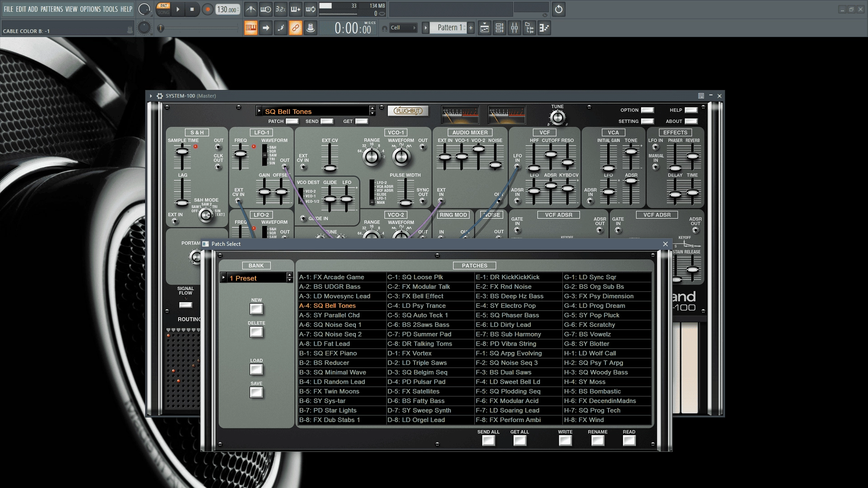Toggle the HELP switch
This screenshot has height=488, width=868.
coord(691,110)
